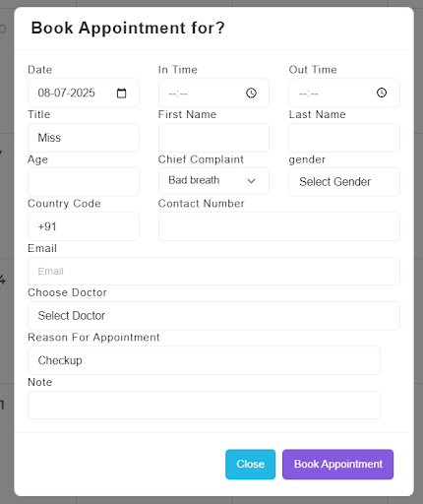Viewport: 423px width, 504px height.
Task: Open the Country Code +91 selector
Action: 84,226
